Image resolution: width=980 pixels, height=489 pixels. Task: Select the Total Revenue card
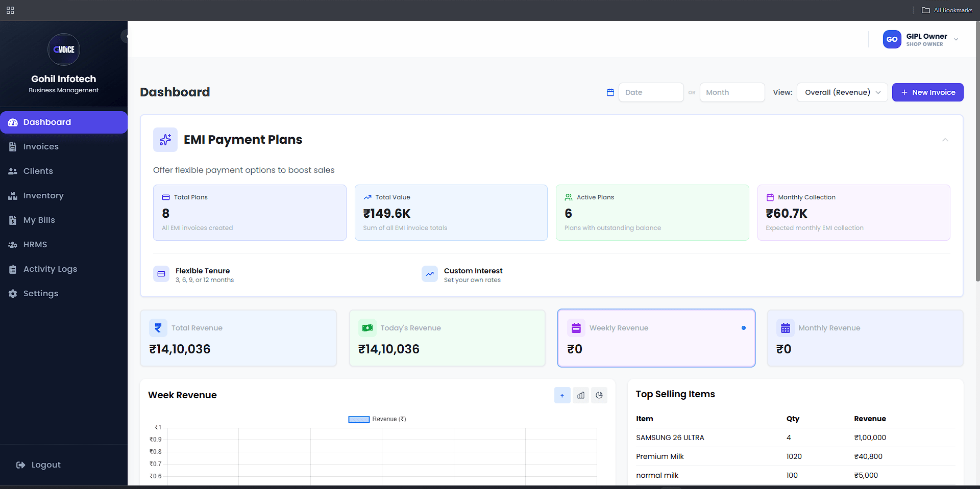coord(238,338)
